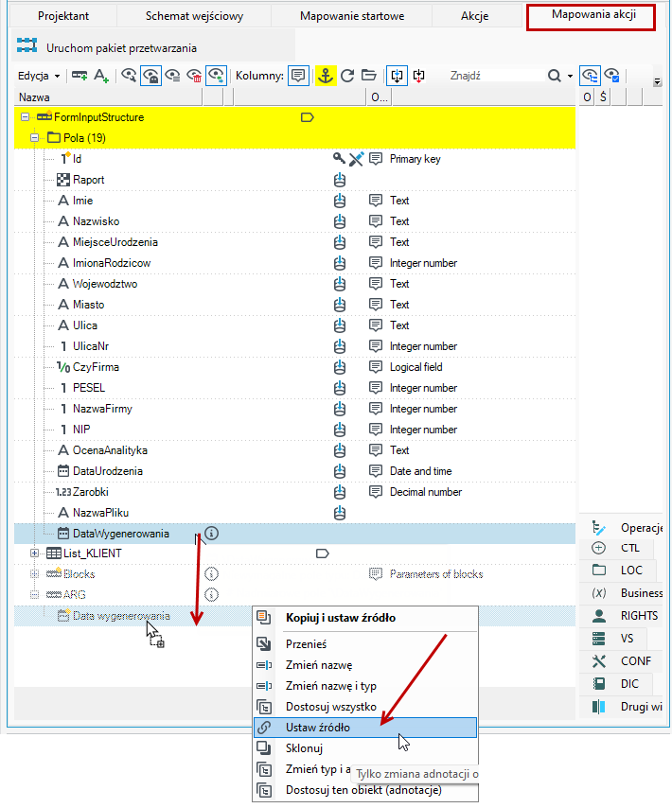
Task: Click the magnifier search icon beside Znajdź
Action: click(555, 76)
